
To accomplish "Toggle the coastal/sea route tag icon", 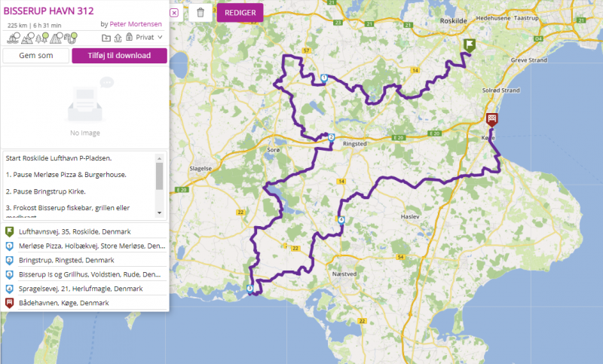I will 14,38.
